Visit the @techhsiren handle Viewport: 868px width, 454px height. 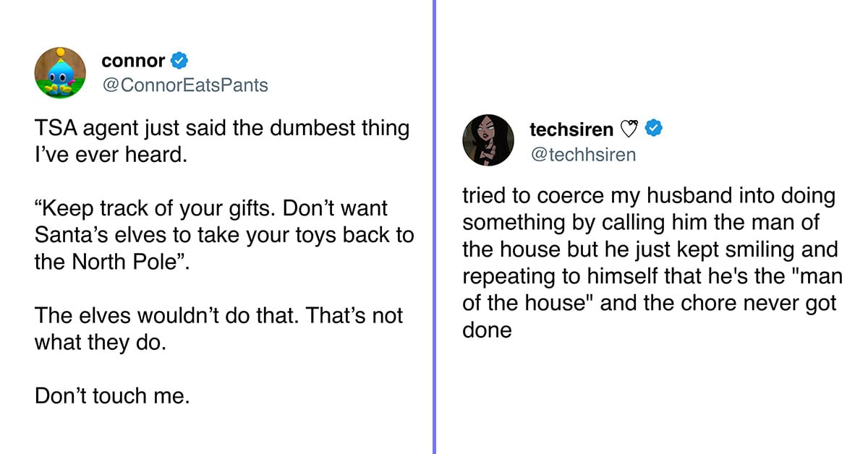[582, 153]
